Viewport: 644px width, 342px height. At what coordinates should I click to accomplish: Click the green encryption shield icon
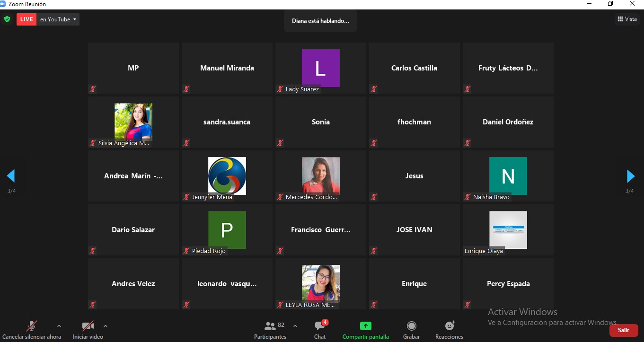(7, 19)
